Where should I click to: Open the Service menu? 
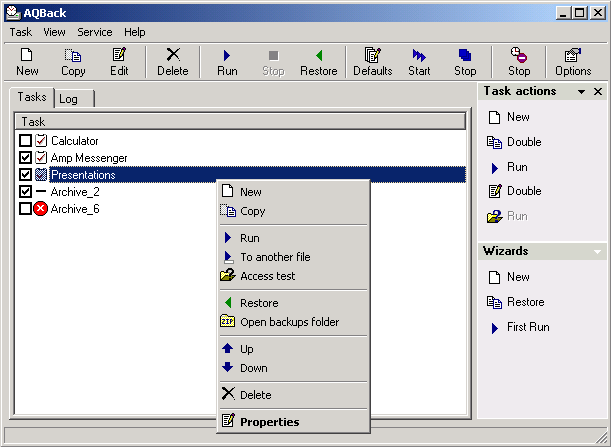point(95,32)
